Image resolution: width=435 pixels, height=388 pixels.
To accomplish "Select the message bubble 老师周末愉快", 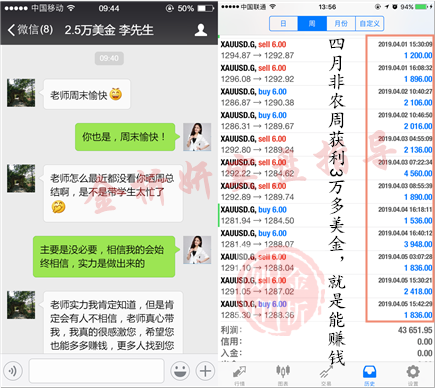I will 86,94.
